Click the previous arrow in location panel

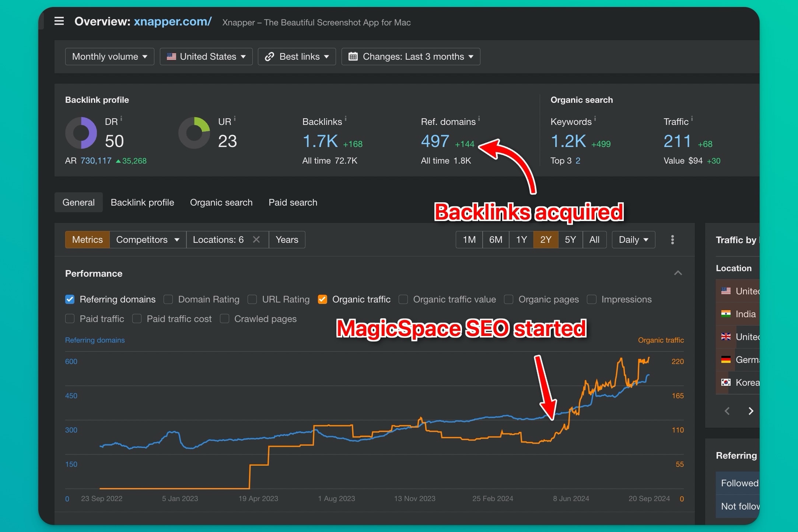[727, 411]
